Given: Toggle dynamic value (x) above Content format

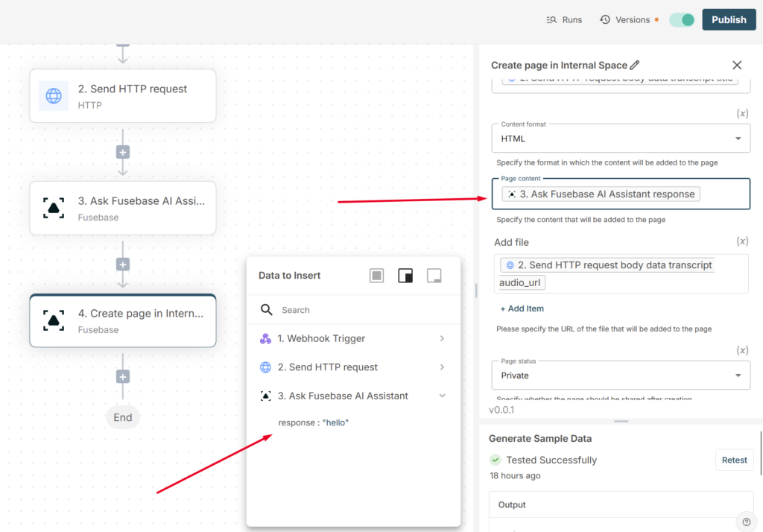Looking at the screenshot, I should pos(742,113).
